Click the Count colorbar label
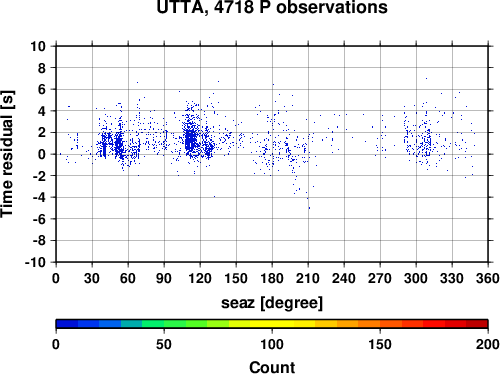The height and width of the screenshot is (374, 500). coord(272,367)
